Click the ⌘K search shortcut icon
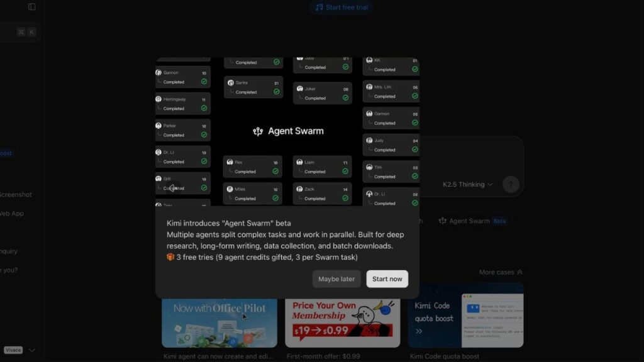 (26, 31)
